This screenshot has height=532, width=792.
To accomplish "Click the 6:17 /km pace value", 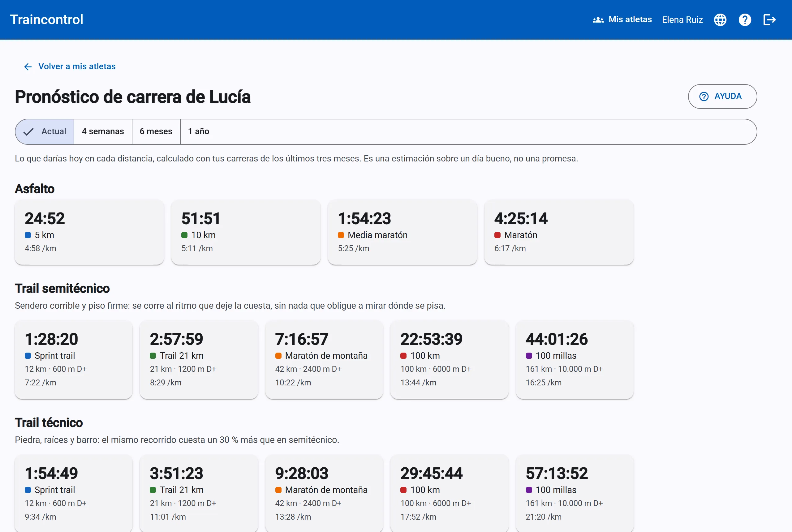I will (x=510, y=248).
